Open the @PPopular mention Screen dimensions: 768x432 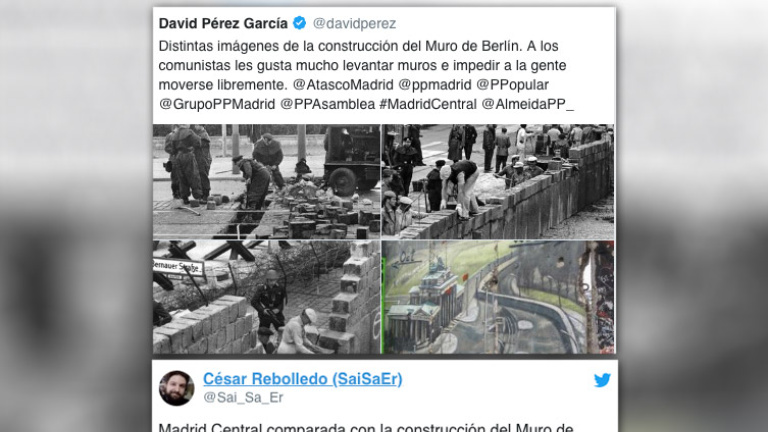click(x=512, y=85)
